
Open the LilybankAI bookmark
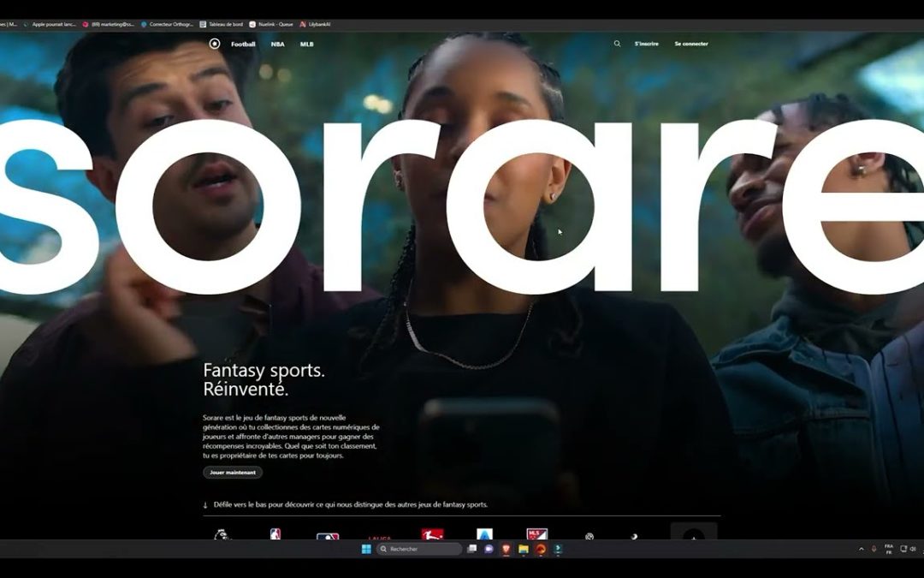pyautogui.click(x=315, y=25)
